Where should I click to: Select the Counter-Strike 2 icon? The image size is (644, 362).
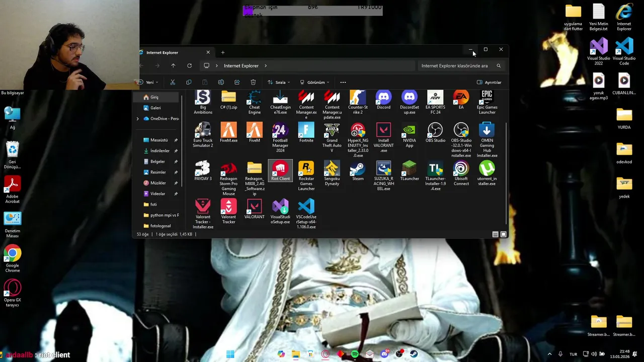358,103
